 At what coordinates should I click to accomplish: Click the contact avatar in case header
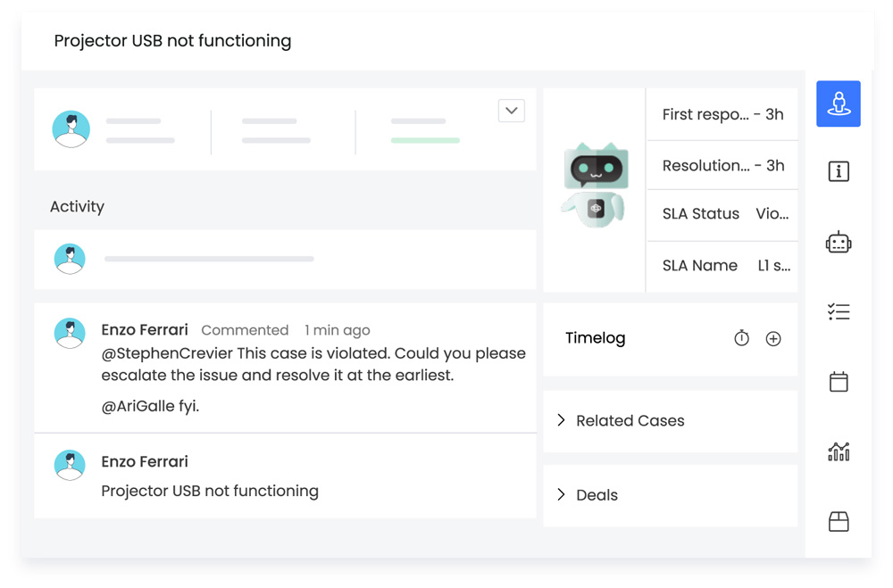tap(71, 128)
